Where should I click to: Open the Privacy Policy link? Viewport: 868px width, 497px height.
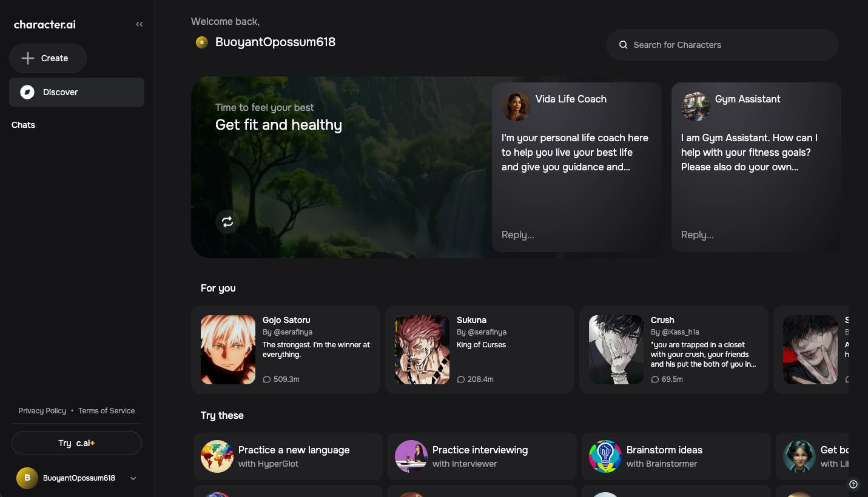coord(42,410)
